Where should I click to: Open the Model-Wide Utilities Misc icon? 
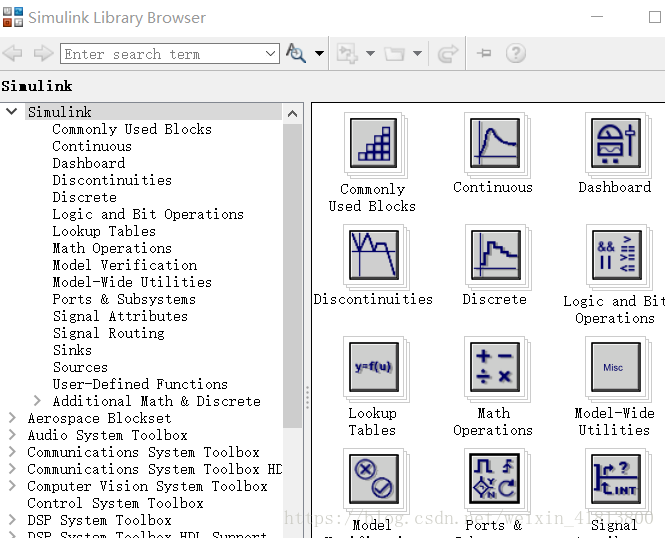tap(615, 367)
